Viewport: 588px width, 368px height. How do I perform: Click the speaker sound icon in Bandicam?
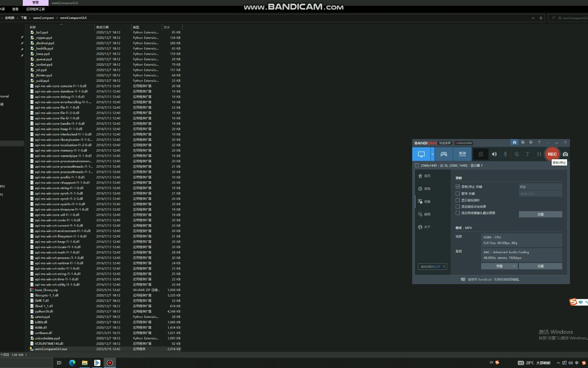point(494,154)
